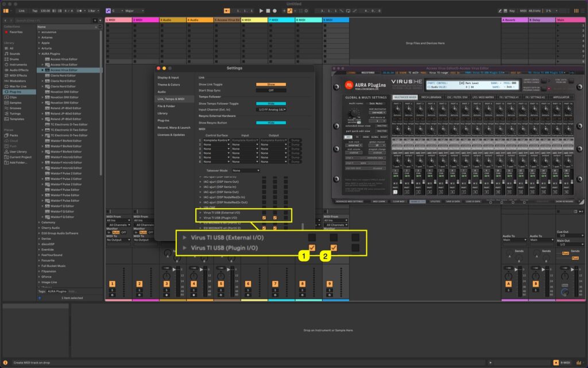
Task: Turn the Part 1 detune knob in Multimode Mixer
Action: click(396, 110)
